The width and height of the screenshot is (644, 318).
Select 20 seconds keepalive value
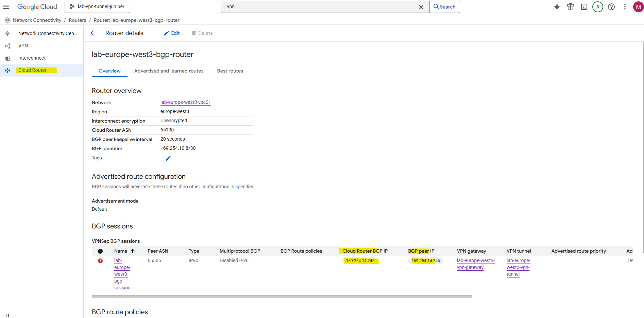coord(173,139)
